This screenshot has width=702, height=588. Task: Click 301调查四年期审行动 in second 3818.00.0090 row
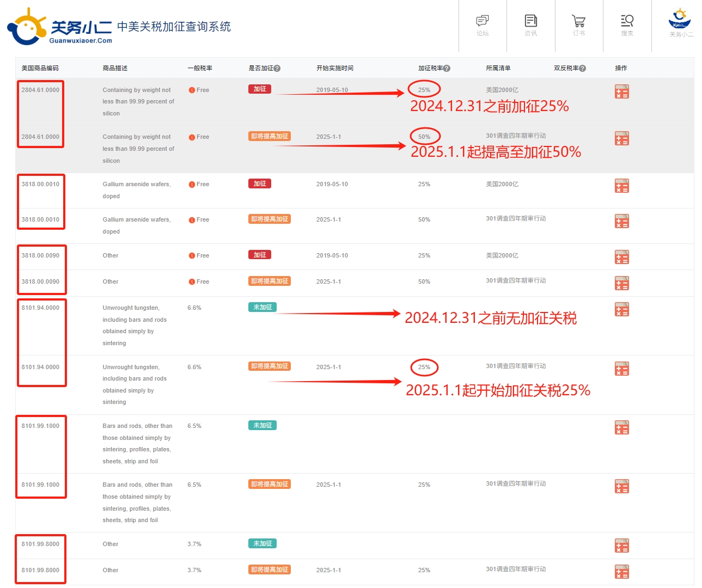tap(516, 281)
